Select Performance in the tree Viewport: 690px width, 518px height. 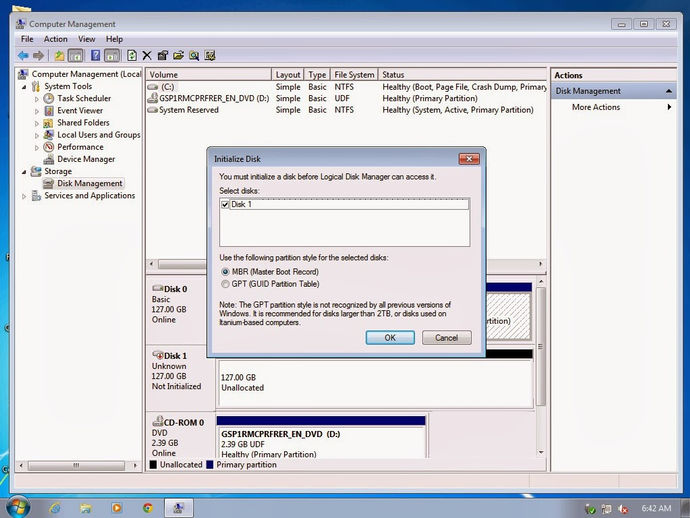coord(80,147)
